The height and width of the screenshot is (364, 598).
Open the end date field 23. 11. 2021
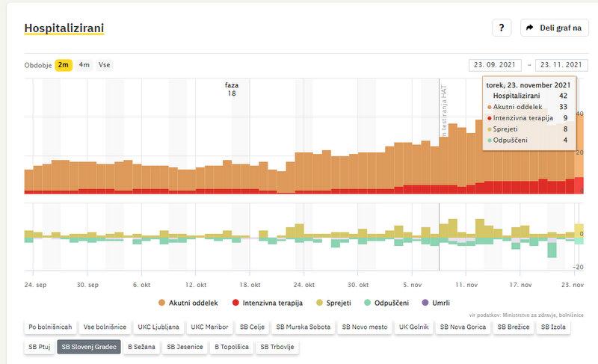tap(561, 65)
